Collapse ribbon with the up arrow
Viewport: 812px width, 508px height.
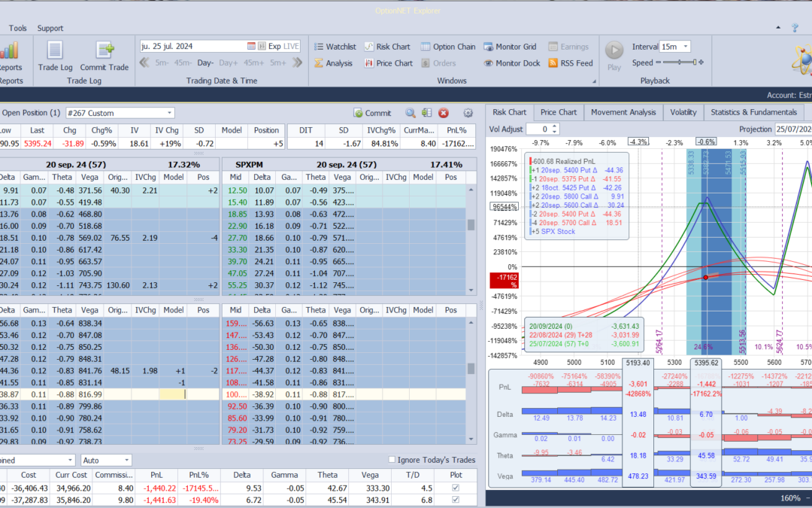pyautogui.click(x=777, y=28)
